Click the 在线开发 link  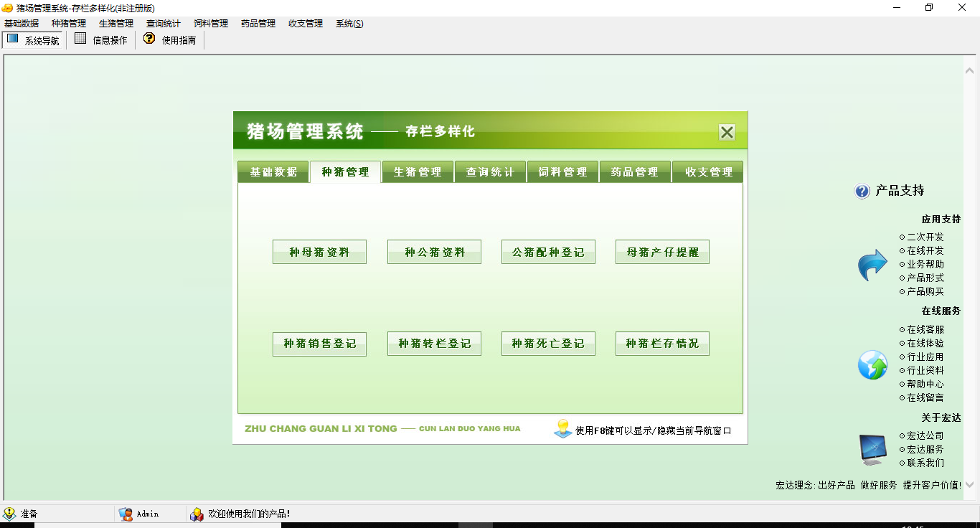(x=925, y=250)
